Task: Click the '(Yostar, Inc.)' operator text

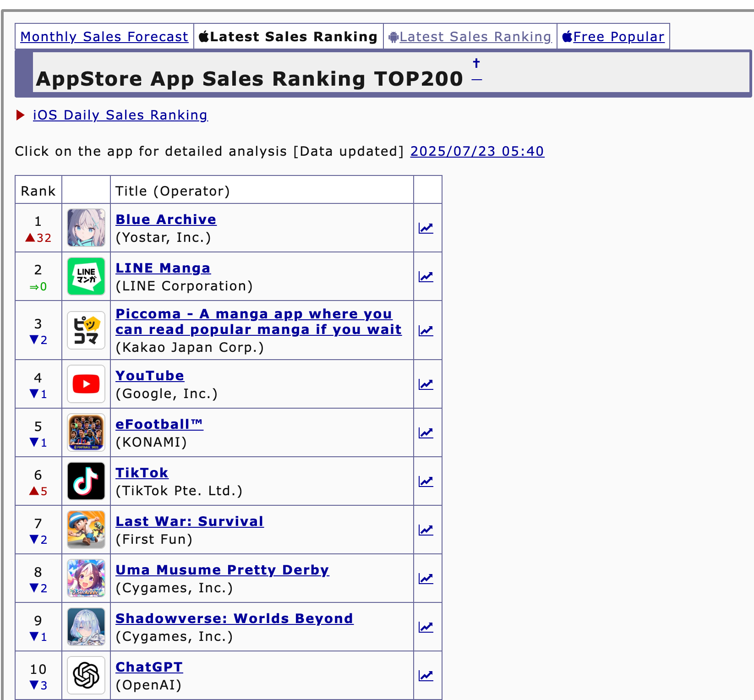Action: point(164,237)
